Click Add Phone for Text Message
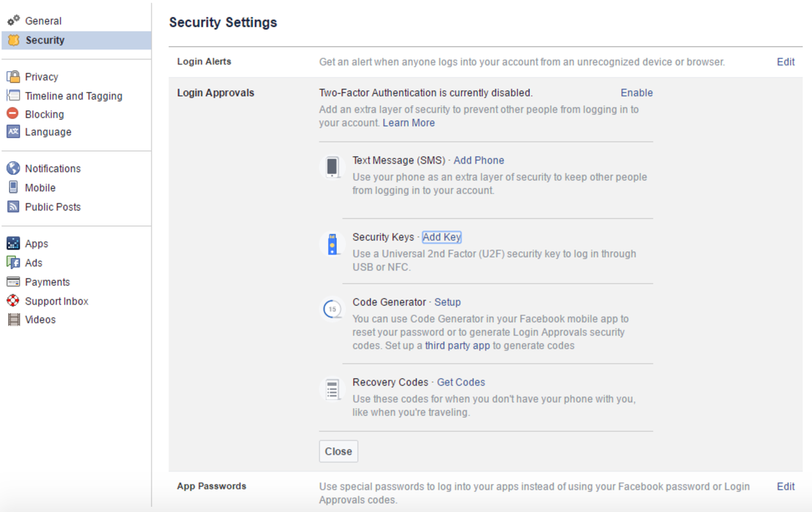 tap(478, 160)
